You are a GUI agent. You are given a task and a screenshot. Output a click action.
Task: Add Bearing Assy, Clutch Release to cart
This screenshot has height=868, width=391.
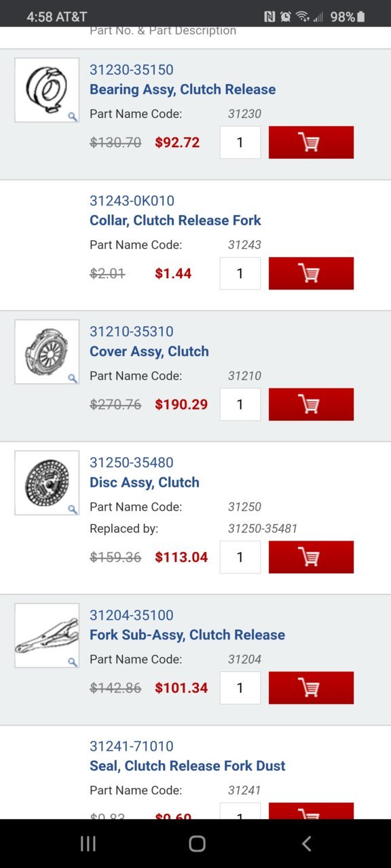pyautogui.click(x=311, y=142)
